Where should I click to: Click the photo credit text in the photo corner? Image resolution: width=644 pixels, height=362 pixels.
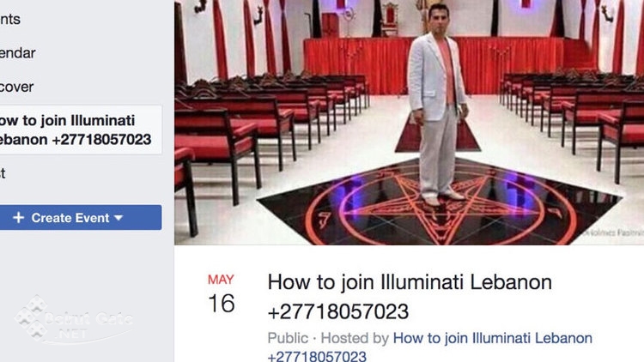pyautogui.click(x=611, y=232)
